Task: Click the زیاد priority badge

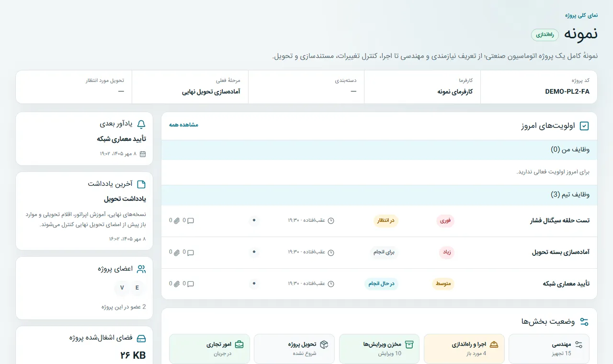Action: (447, 252)
